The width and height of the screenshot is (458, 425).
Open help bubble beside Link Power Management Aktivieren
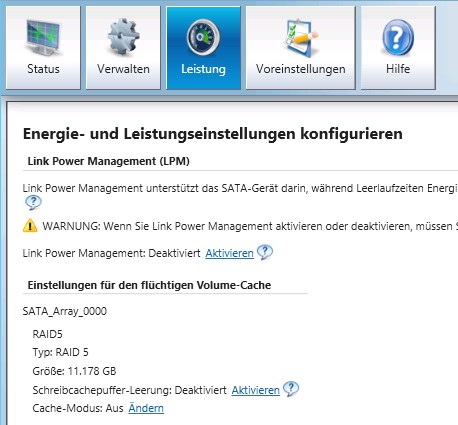pyautogui.click(x=265, y=252)
